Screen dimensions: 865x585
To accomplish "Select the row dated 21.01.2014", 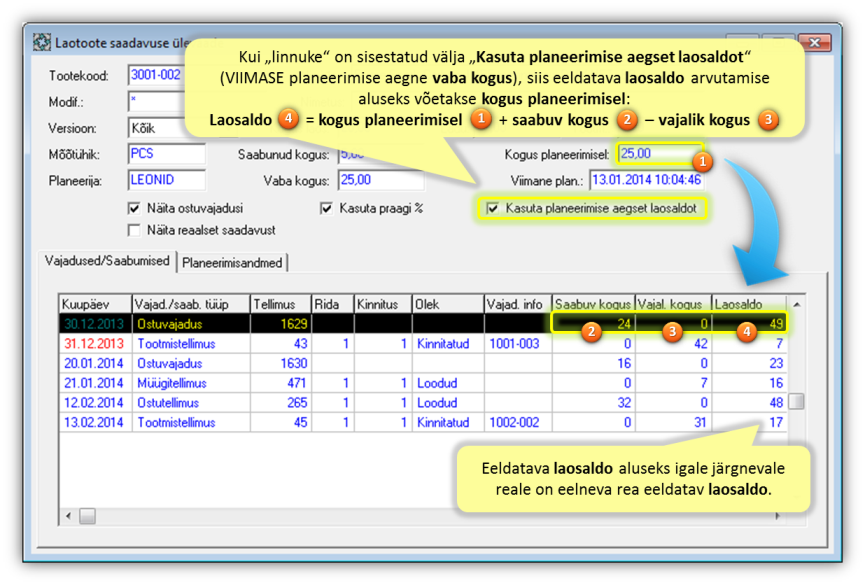I will (423, 383).
